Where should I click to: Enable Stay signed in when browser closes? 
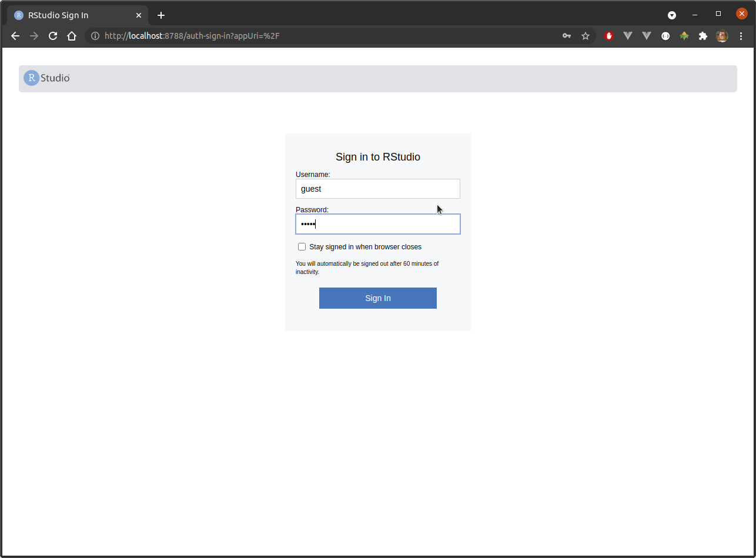pyautogui.click(x=302, y=247)
